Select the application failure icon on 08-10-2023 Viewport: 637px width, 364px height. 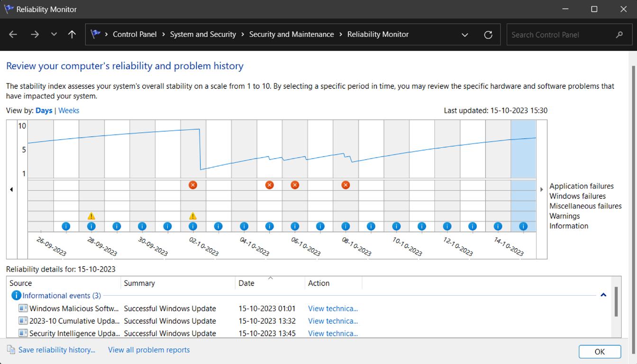pyautogui.click(x=346, y=185)
